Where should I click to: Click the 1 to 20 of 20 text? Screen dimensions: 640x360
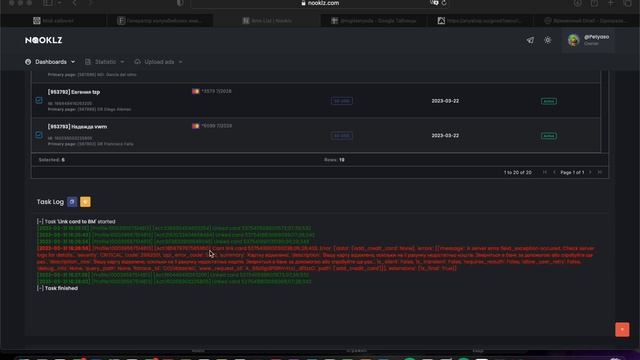(x=518, y=172)
